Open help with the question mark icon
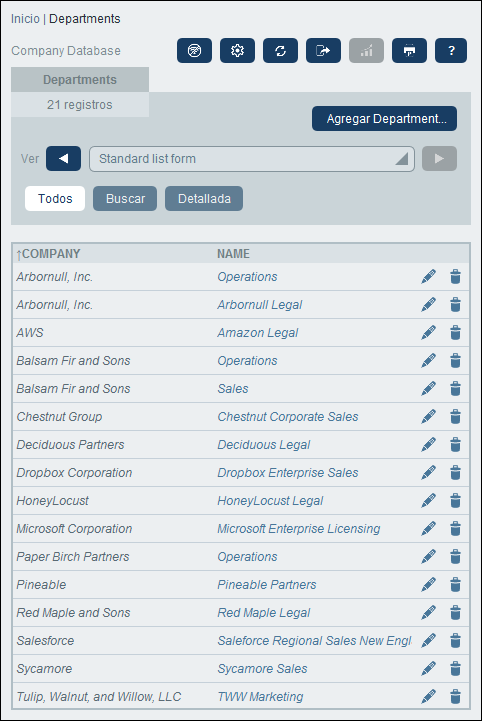This screenshot has height=721, width=482. [x=451, y=50]
